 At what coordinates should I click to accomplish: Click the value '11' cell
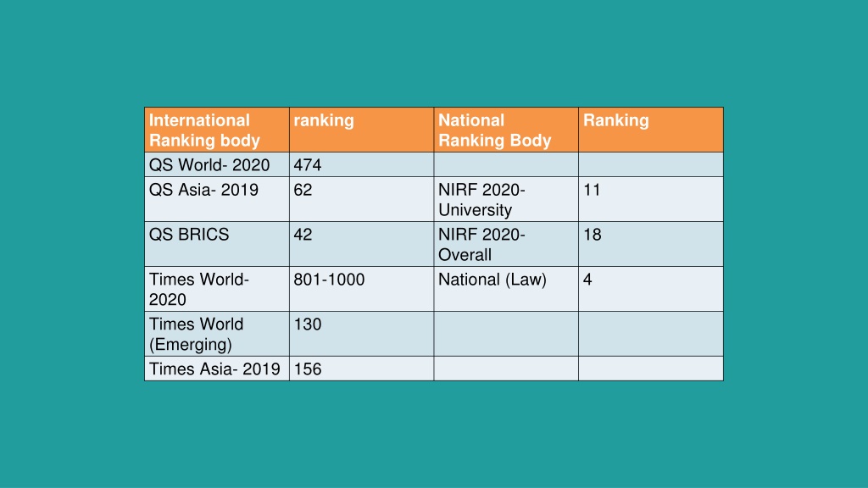651,200
